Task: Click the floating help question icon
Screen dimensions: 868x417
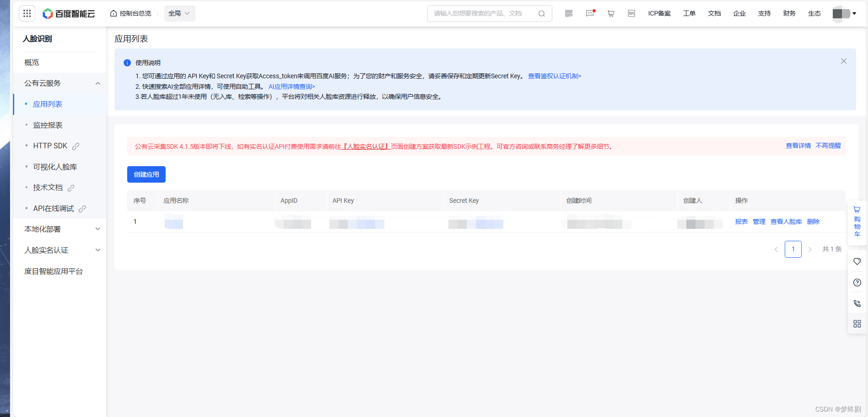Action: tap(857, 282)
